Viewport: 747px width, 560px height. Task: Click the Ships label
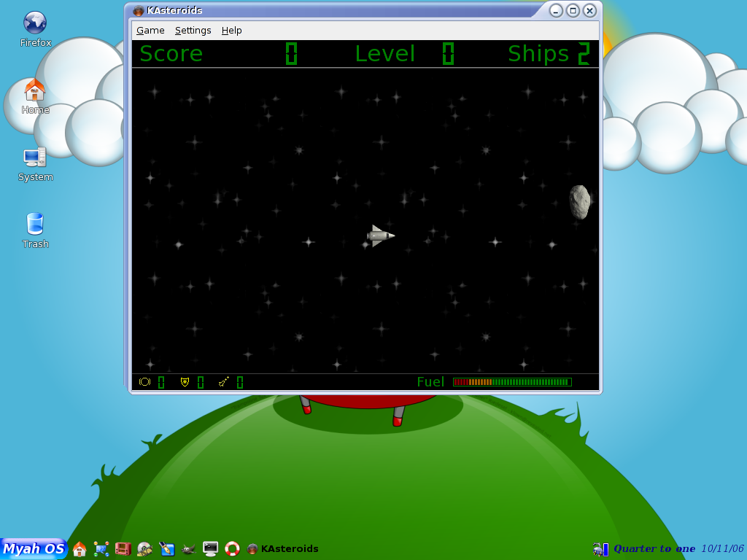(538, 53)
